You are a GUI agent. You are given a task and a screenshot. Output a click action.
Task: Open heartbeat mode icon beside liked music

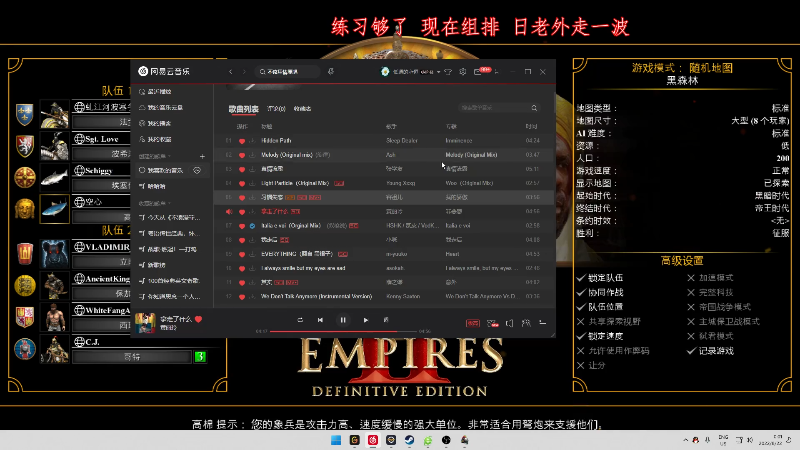(x=197, y=170)
